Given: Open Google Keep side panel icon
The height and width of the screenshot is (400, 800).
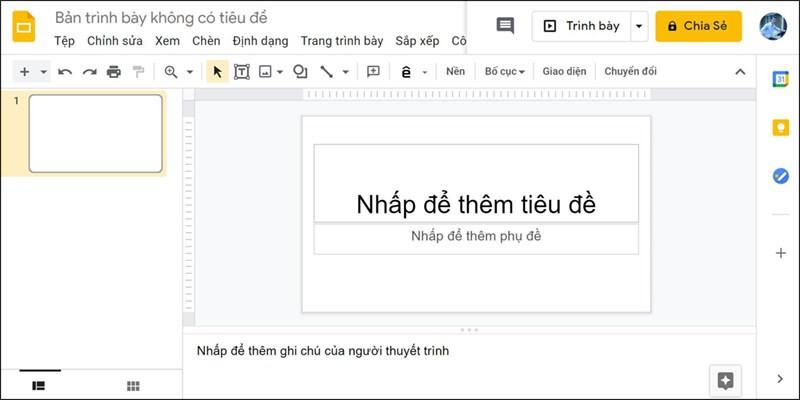Looking at the screenshot, I should tap(781, 128).
